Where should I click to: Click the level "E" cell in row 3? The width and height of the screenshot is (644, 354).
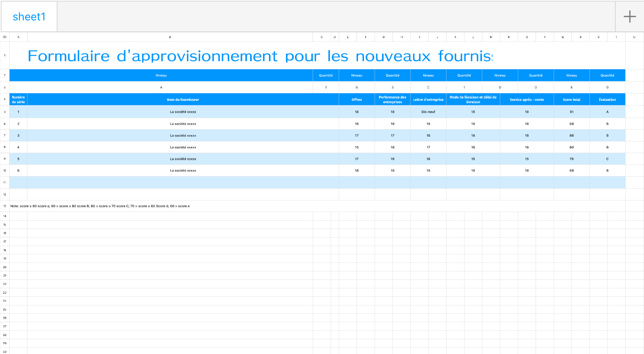click(571, 87)
